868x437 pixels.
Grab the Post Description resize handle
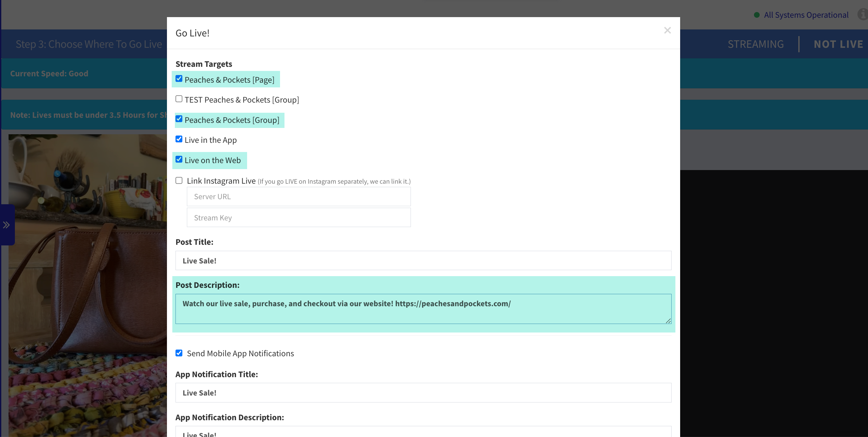[x=668, y=321]
